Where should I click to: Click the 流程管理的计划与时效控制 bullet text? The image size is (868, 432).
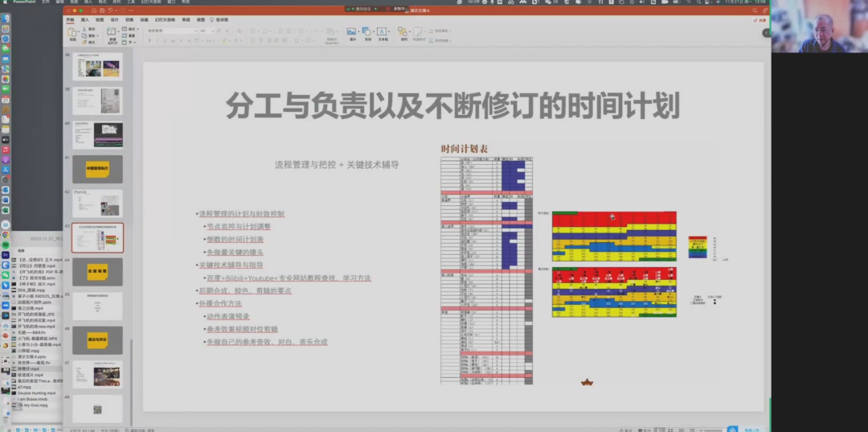(242, 214)
